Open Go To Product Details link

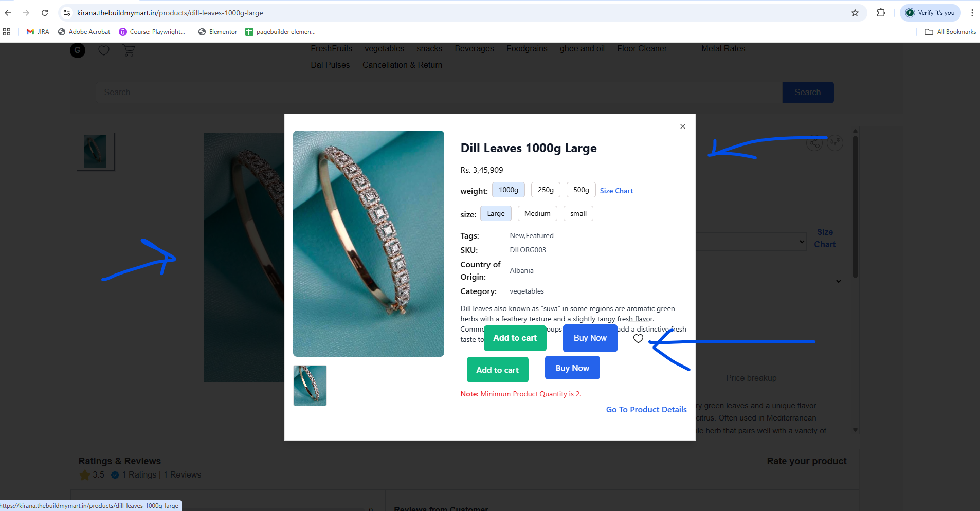point(646,410)
